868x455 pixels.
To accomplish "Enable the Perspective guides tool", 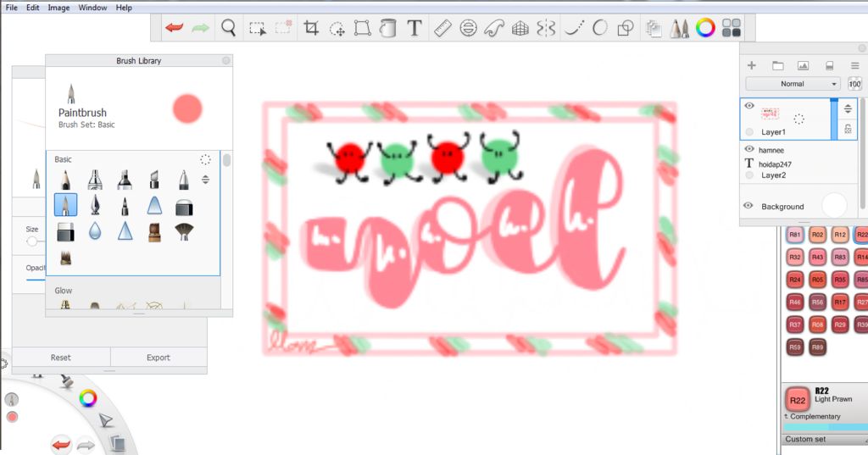I will point(520,28).
